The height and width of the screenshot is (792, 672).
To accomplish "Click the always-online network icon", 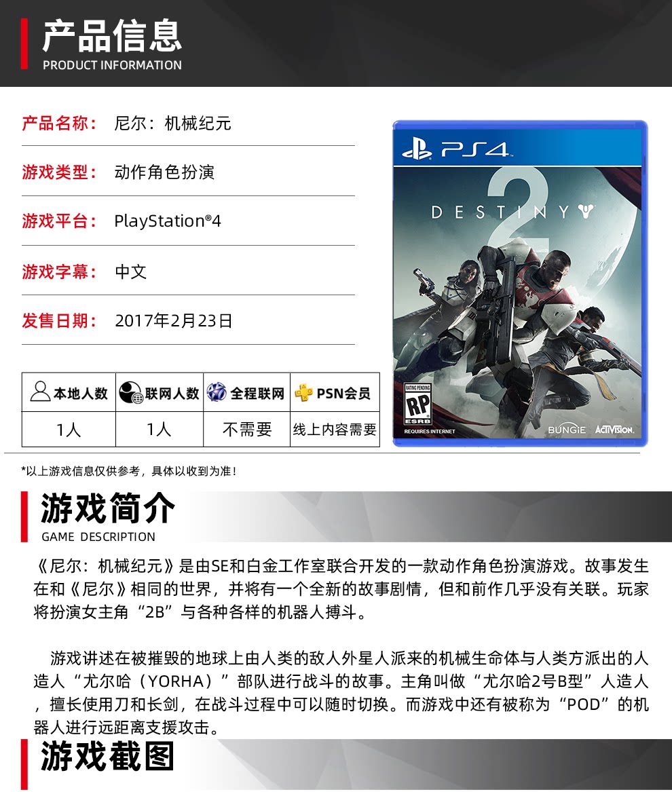I will point(217,392).
